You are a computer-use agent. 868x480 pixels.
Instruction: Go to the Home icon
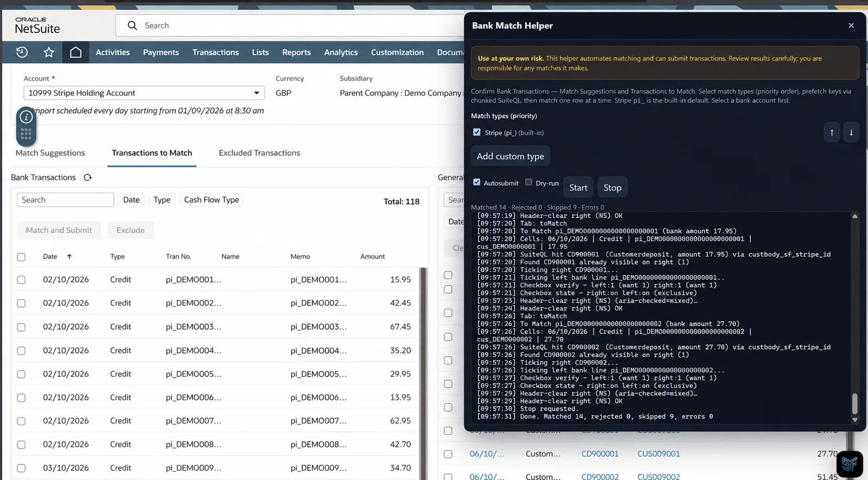point(75,52)
